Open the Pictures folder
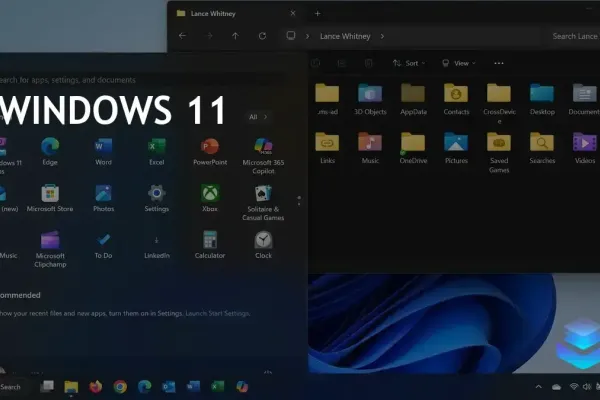The width and height of the screenshot is (600, 400). (x=456, y=149)
